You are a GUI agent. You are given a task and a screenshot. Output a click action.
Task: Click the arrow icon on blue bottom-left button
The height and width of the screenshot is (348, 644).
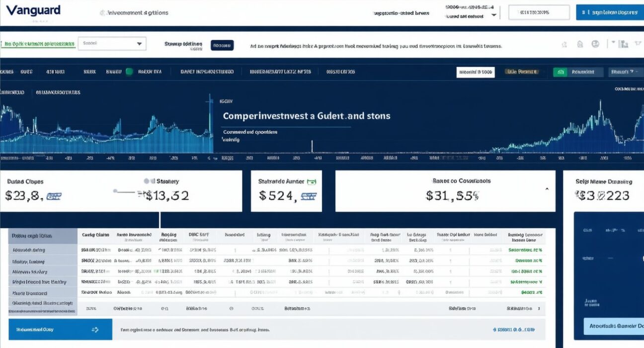tap(95, 330)
